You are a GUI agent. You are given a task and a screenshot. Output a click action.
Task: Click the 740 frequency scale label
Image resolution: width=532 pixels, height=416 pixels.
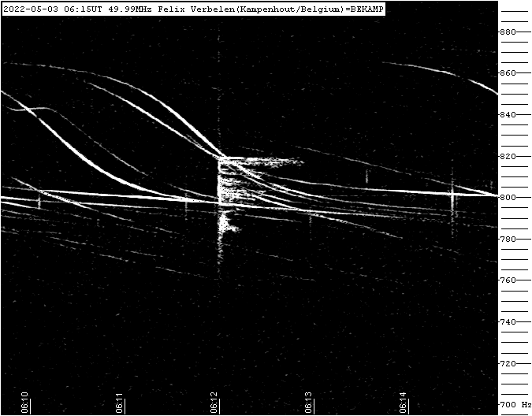508,321
